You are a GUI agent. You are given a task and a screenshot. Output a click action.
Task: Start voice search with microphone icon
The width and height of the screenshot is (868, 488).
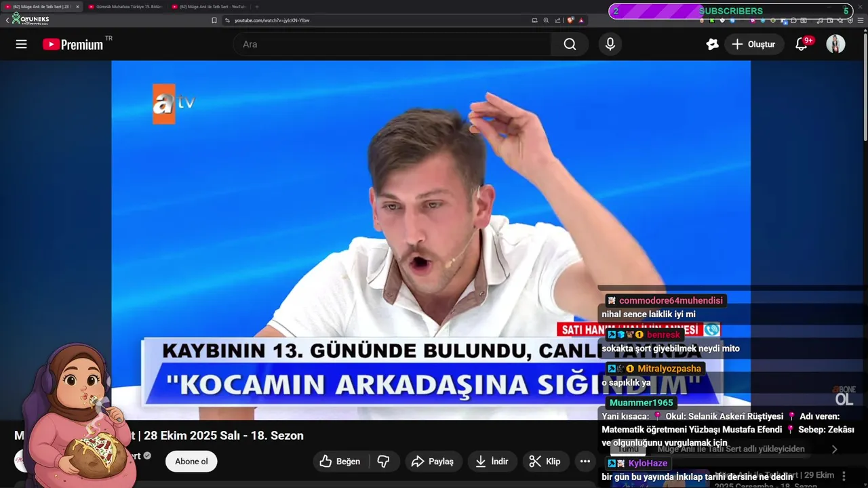tap(610, 44)
